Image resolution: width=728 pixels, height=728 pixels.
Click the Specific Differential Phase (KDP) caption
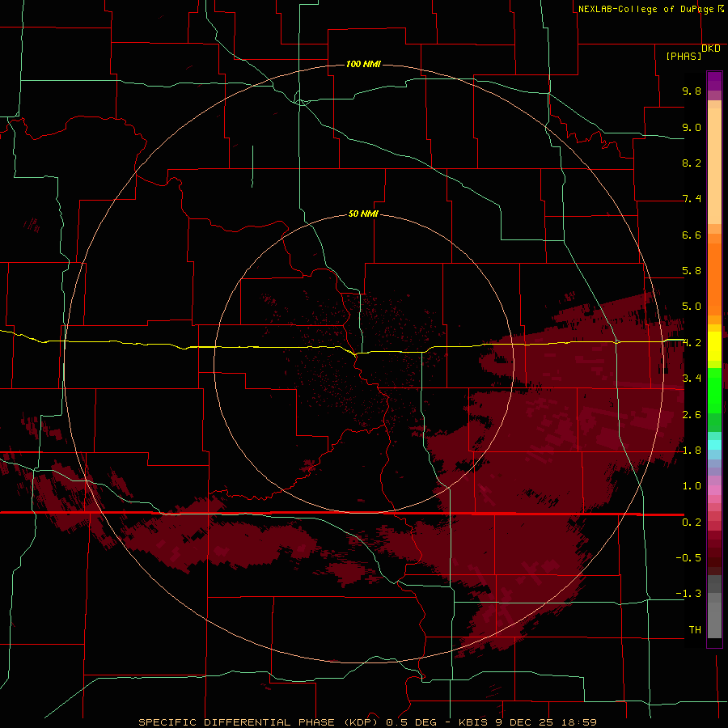click(262, 722)
